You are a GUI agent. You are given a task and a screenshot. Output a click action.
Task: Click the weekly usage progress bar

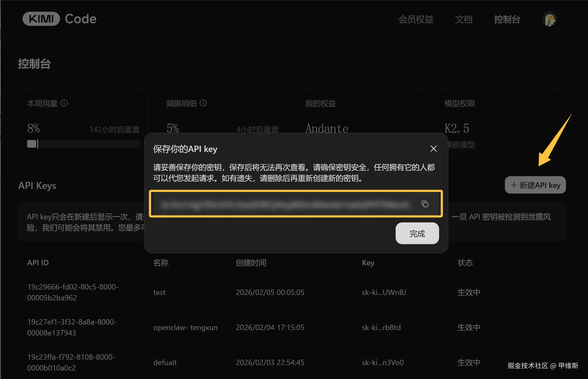pos(83,144)
